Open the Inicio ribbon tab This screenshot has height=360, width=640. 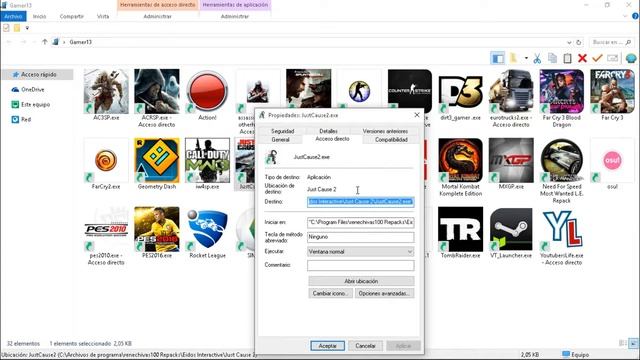(39, 16)
